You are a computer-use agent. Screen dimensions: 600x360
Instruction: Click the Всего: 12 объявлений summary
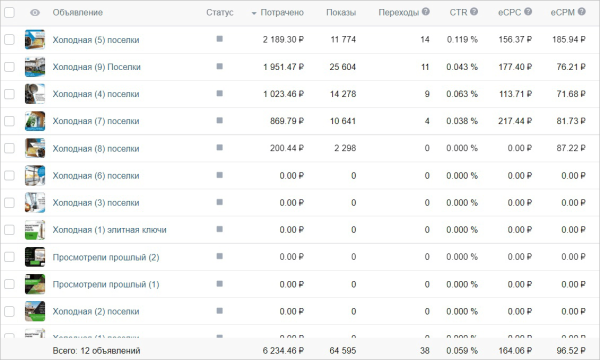pos(96,350)
